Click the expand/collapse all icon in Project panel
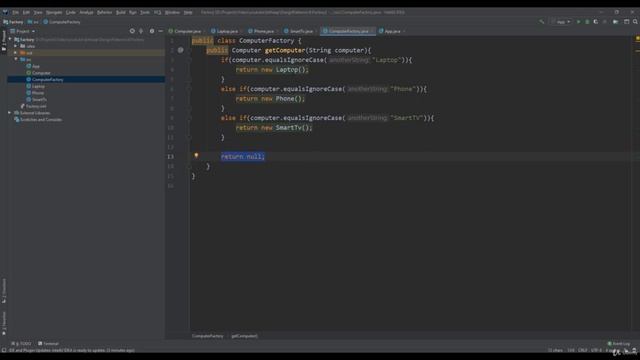Viewport: 640px width, 360px height. tap(141, 31)
